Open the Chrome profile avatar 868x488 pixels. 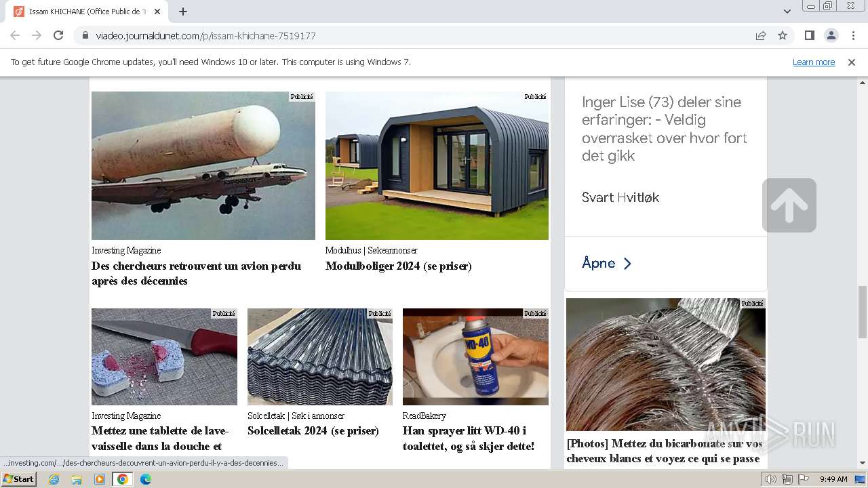(831, 35)
